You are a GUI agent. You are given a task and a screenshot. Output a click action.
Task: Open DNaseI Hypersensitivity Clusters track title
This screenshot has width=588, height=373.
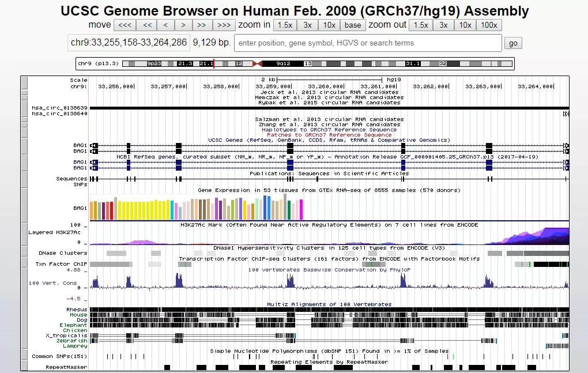329,248
